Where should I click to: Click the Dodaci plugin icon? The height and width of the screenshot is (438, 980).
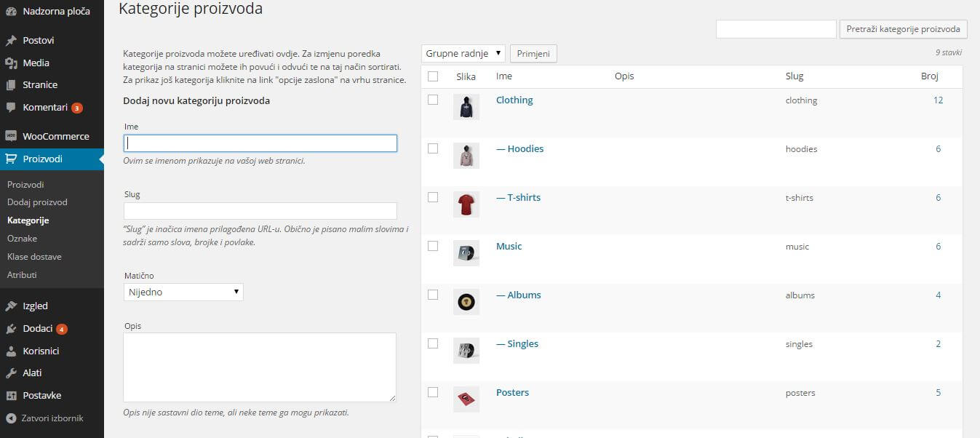pyautogui.click(x=11, y=329)
